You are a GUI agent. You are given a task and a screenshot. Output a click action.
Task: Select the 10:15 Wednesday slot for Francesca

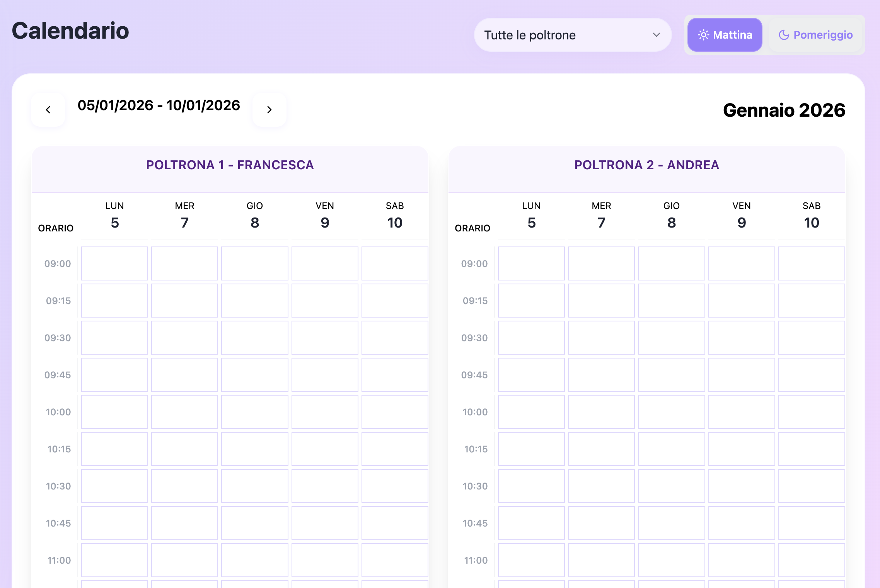point(184,449)
